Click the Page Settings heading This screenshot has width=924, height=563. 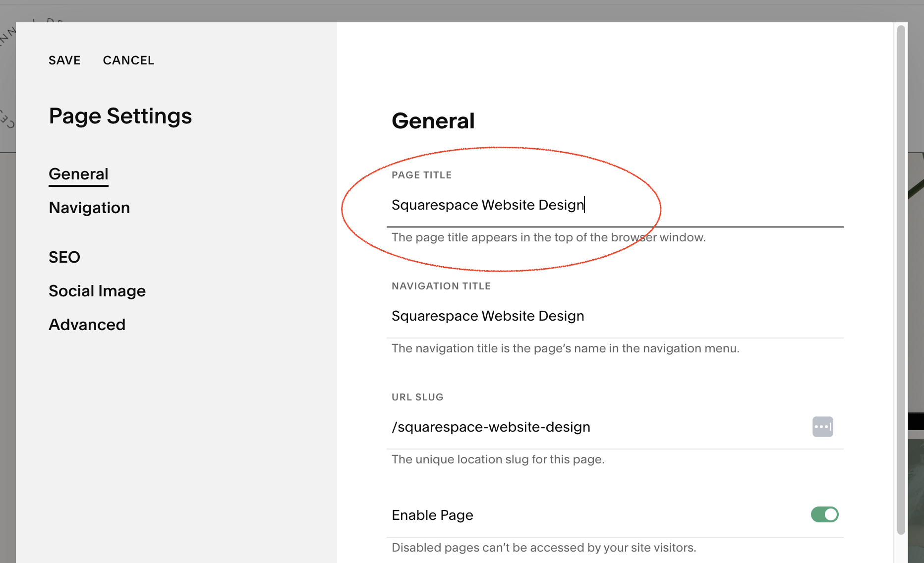[120, 115]
